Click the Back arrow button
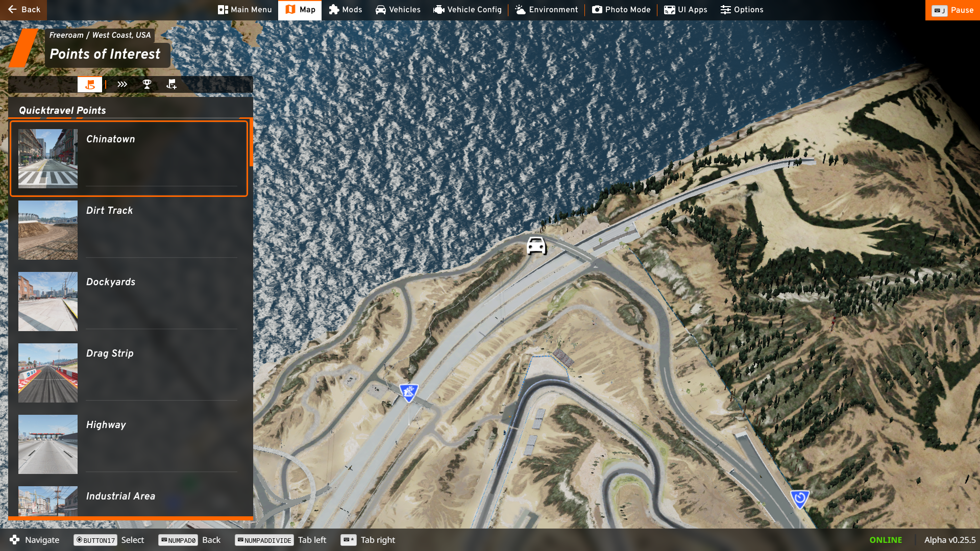Screen dimensions: 980x551 [23, 10]
